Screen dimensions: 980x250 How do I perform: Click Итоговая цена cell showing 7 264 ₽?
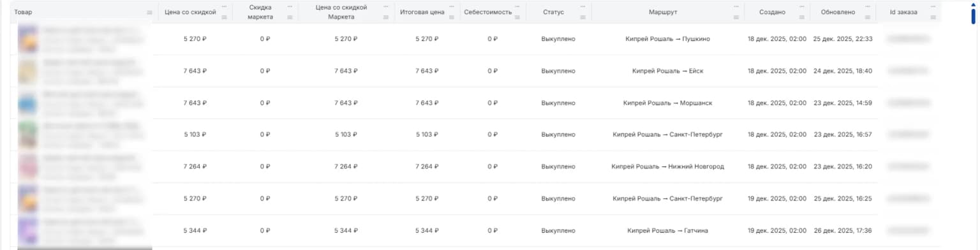(427, 166)
